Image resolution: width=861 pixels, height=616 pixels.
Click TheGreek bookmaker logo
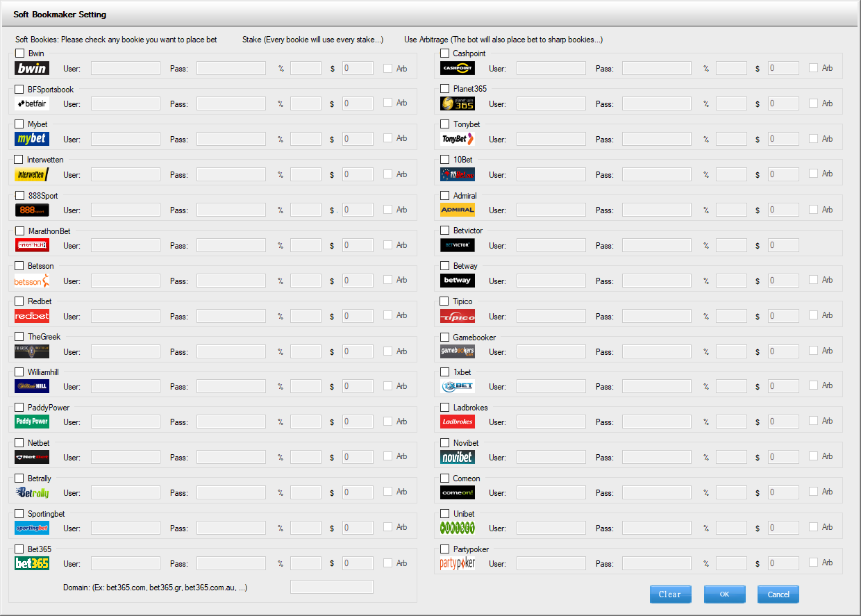32,351
